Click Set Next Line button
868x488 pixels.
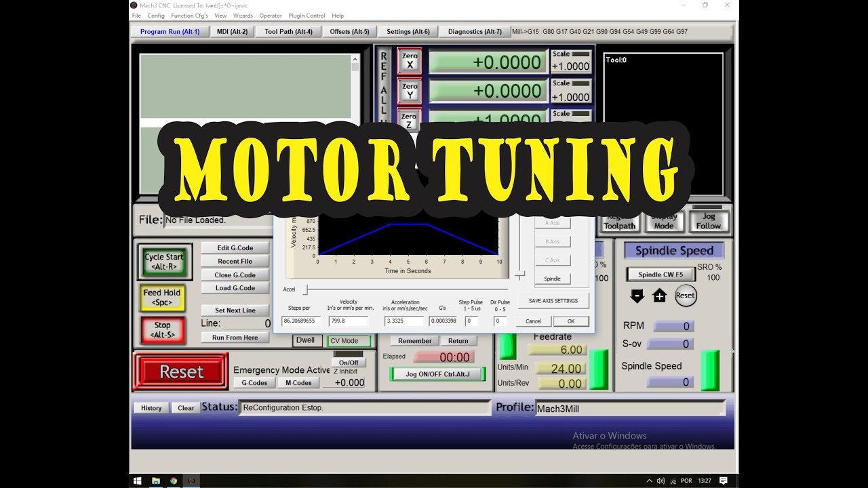235,310
